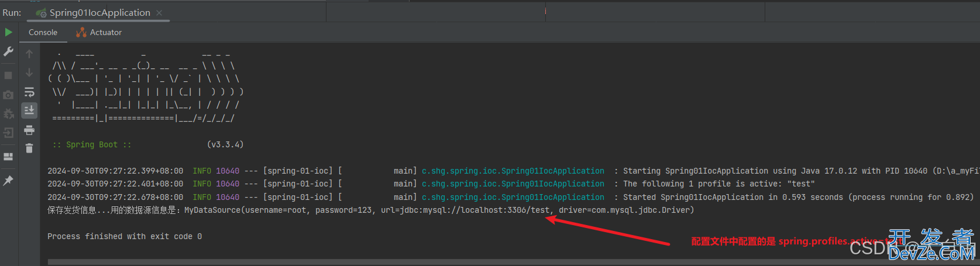
Task: Rerun Spring01IocApplication with green play icon
Action: 8,32
